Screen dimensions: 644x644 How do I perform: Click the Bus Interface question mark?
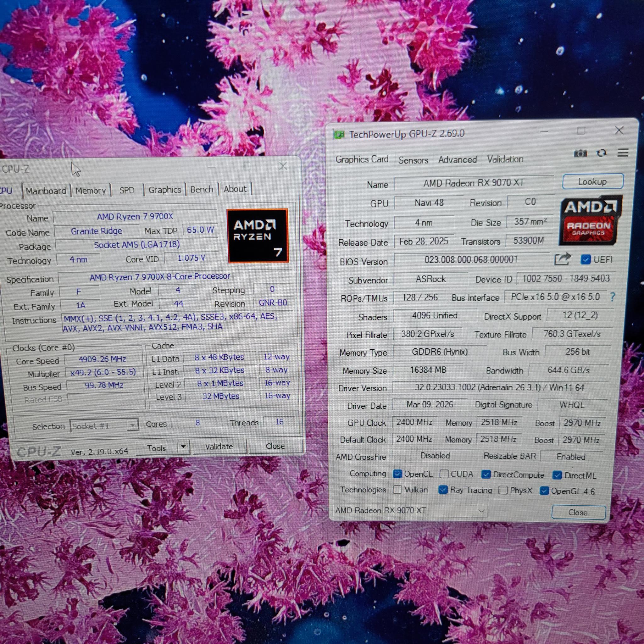point(612,297)
